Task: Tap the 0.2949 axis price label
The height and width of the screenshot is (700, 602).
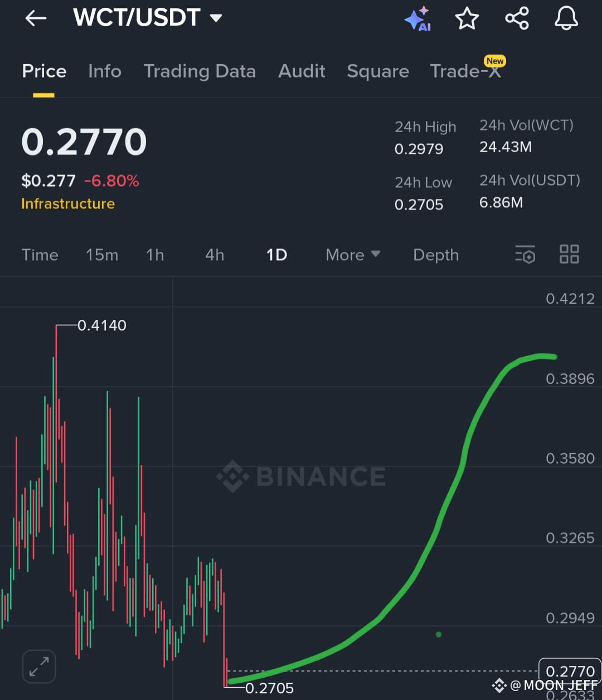Action: click(x=570, y=618)
